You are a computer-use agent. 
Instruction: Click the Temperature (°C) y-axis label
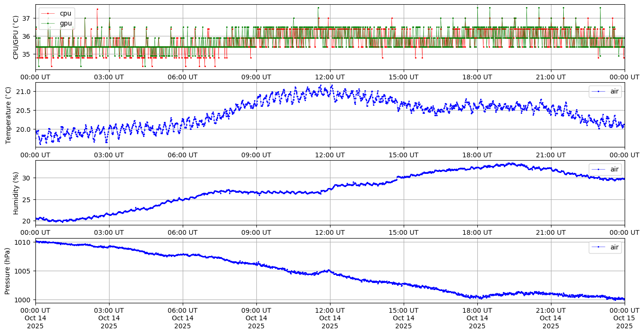8,115
